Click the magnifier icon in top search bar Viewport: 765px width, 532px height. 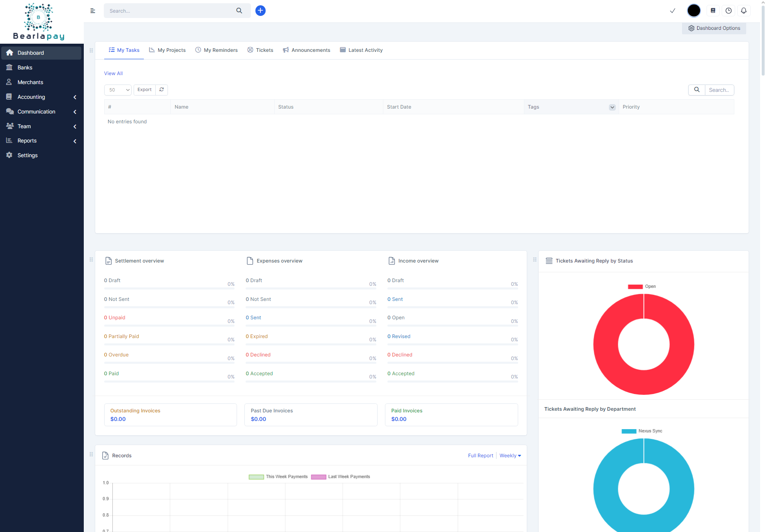[x=239, y=11]
